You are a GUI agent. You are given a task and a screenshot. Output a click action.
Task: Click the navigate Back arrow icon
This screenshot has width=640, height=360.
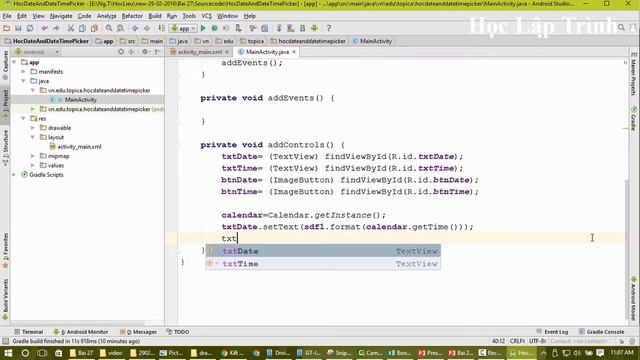(x=135, y=28)
